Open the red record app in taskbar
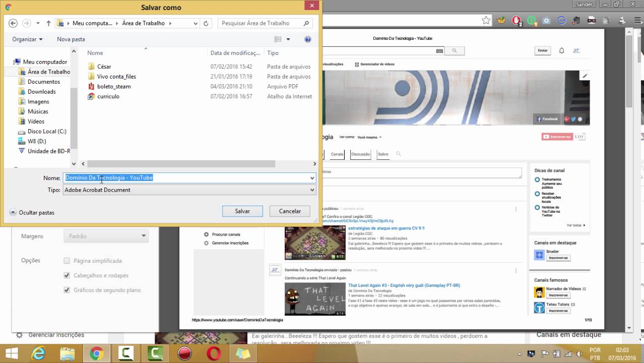Viewport: 644px width, 363px height. pyautogui.click(x=184, y=354)
